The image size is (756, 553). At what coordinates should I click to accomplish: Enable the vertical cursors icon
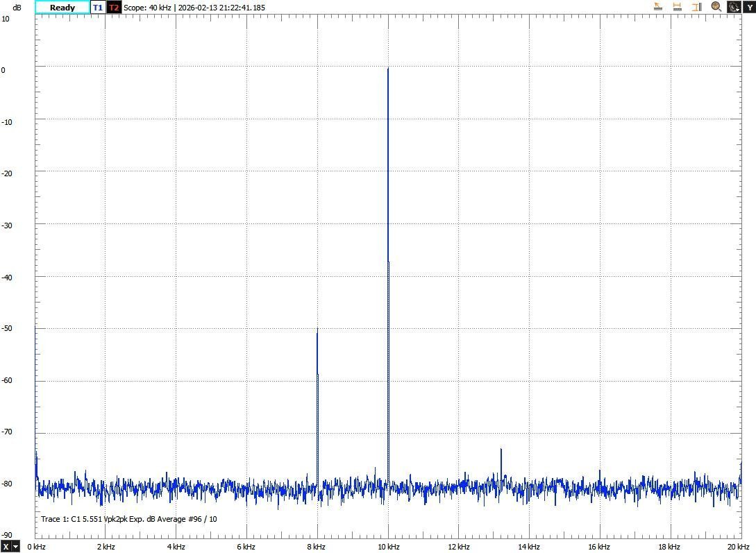[x=696, y=7]
